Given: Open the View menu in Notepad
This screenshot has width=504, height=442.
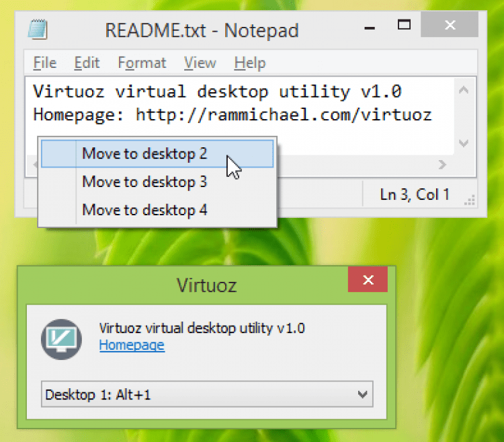Looking at the screenshot, I should tap(200, 63).
